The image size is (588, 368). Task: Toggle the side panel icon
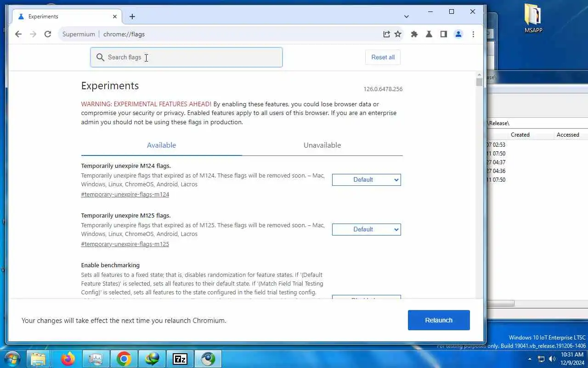444,34
